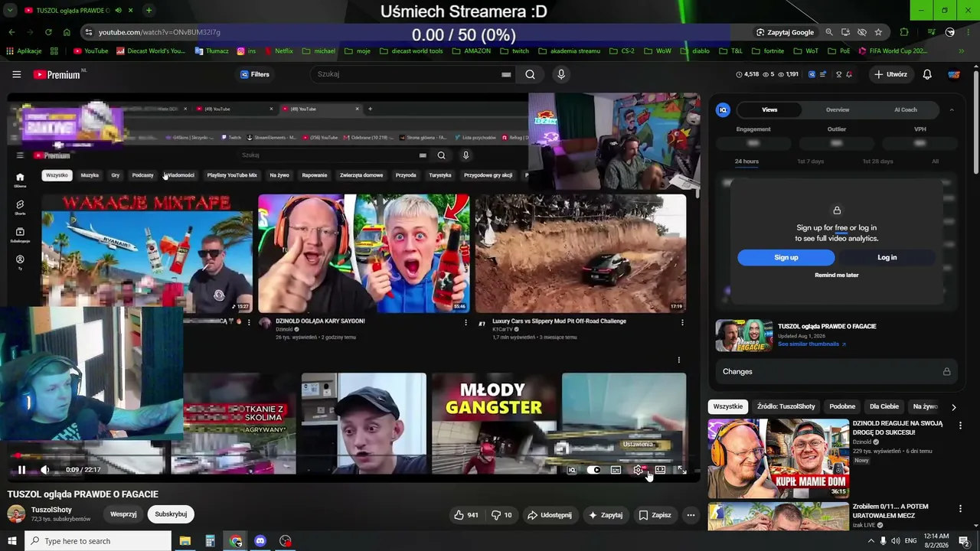Open the TuszolShoty channel avatar
The image size is (980, 551).
pyautogui.click(x=16, y=514)
